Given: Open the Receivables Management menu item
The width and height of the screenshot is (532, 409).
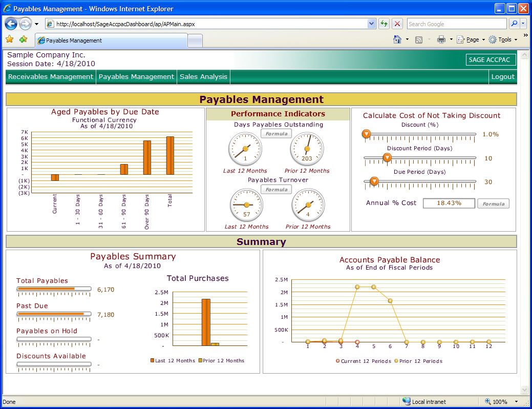Looking at the screenshot, I should pos(51,76).
